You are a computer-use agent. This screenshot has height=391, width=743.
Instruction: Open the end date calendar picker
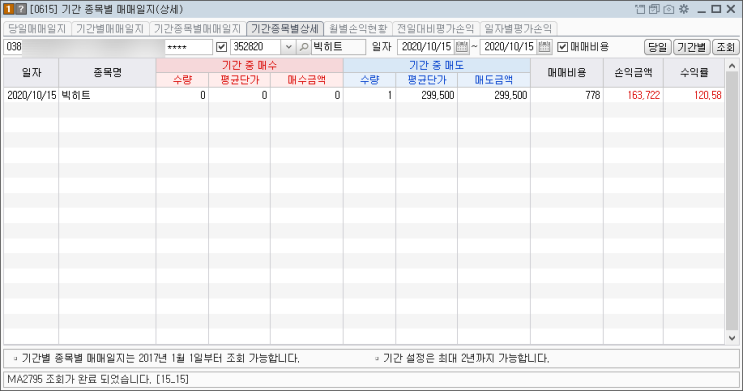point(544,47)
